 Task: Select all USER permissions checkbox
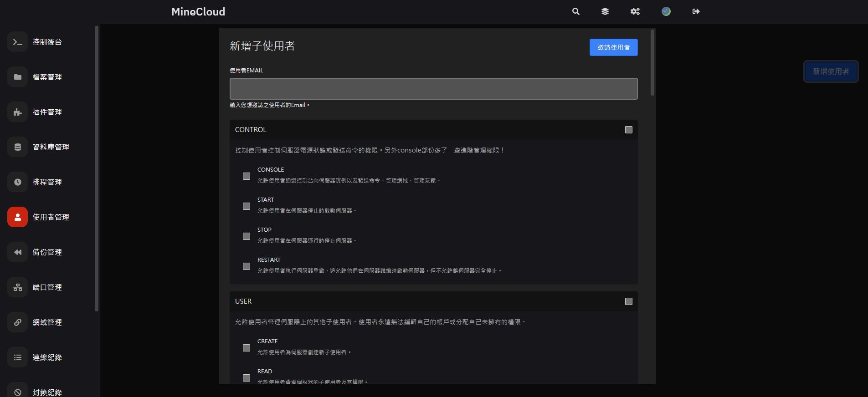coord(629,301)
